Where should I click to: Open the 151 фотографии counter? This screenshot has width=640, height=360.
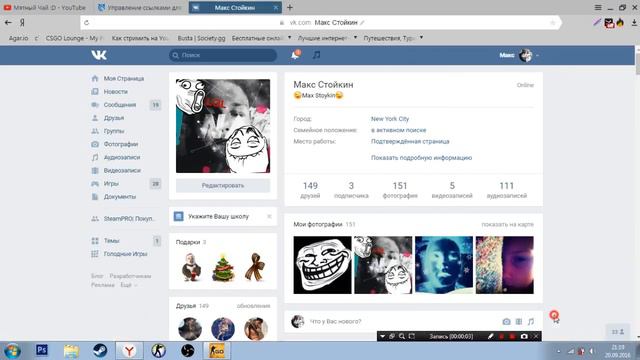point(400,190)
